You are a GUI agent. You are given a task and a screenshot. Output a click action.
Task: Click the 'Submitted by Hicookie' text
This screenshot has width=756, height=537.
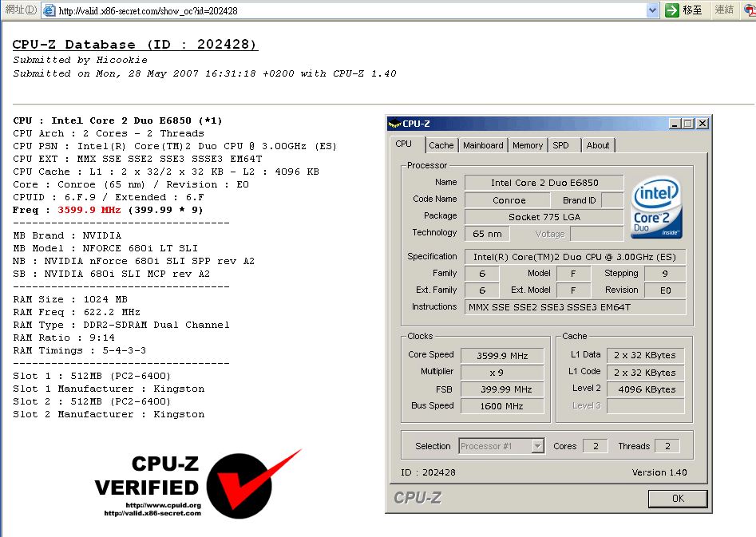(x=80, y=60)
